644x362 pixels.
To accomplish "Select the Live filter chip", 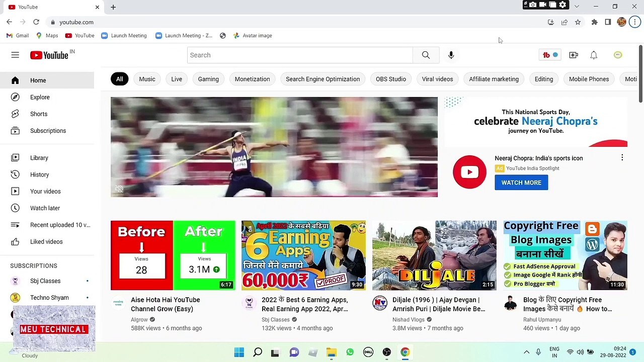I will point(177,79).
